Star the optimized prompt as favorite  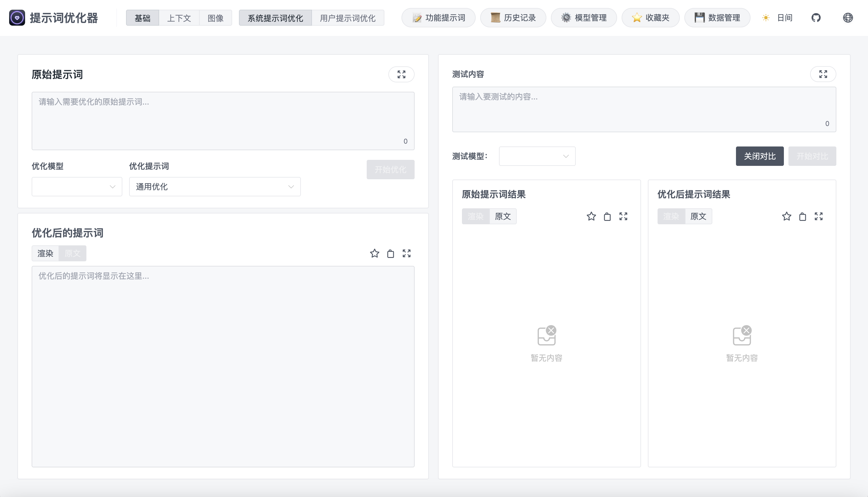tap(375, 253)
